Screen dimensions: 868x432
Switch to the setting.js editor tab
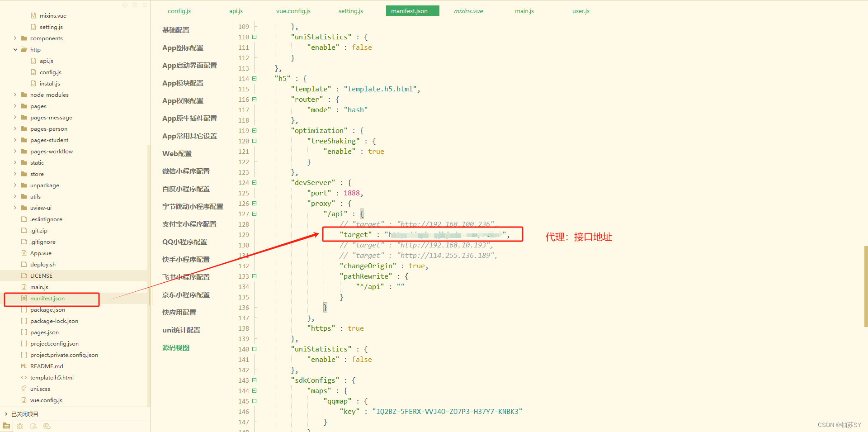pyautogui.click(x=351, y=11)
